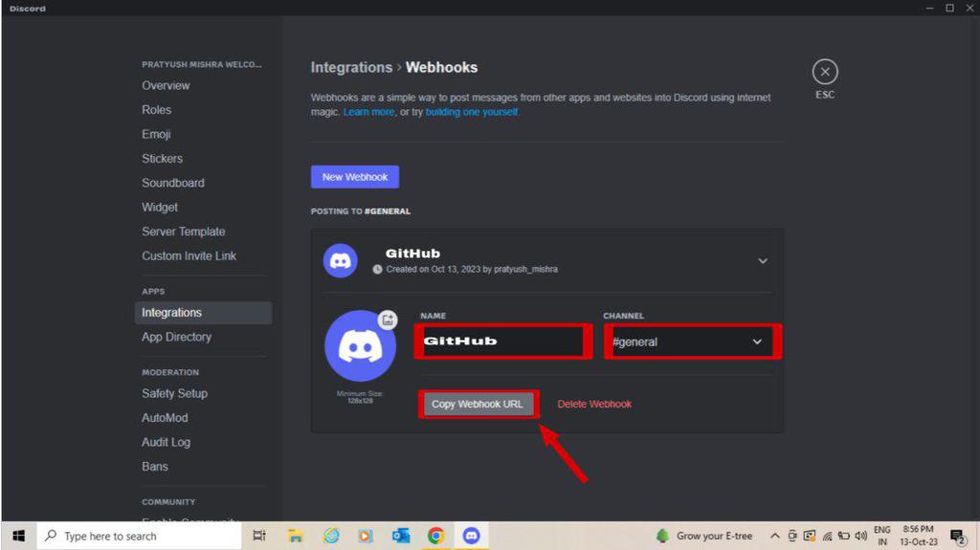Screen dimensions: 980x550
Task: Open the 'building one yourself' link
Action: point(471,112)
